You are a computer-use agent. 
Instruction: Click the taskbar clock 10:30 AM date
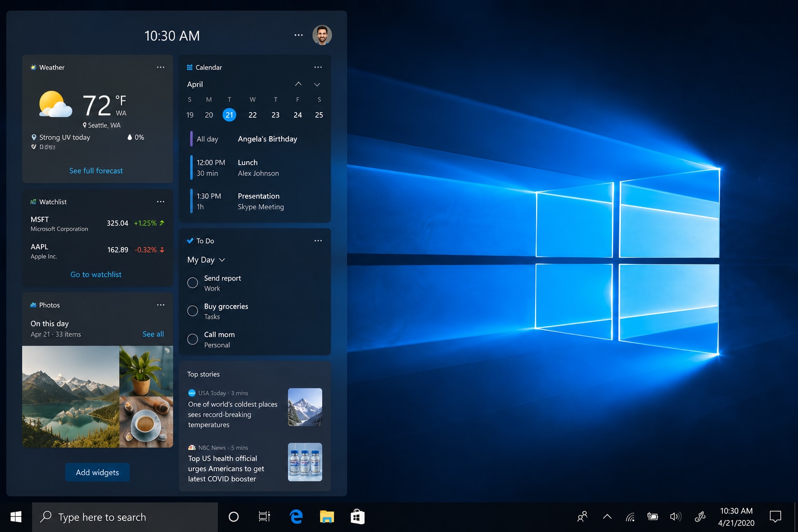[x=736, y=517]
